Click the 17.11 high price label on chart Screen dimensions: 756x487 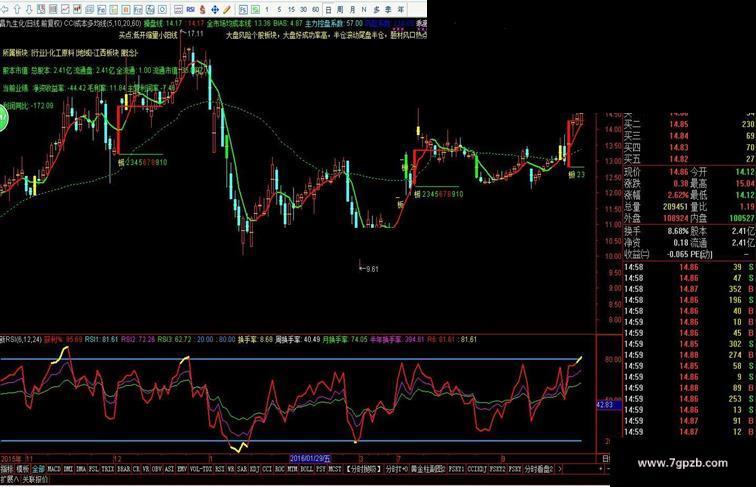[x=195, y=34]
